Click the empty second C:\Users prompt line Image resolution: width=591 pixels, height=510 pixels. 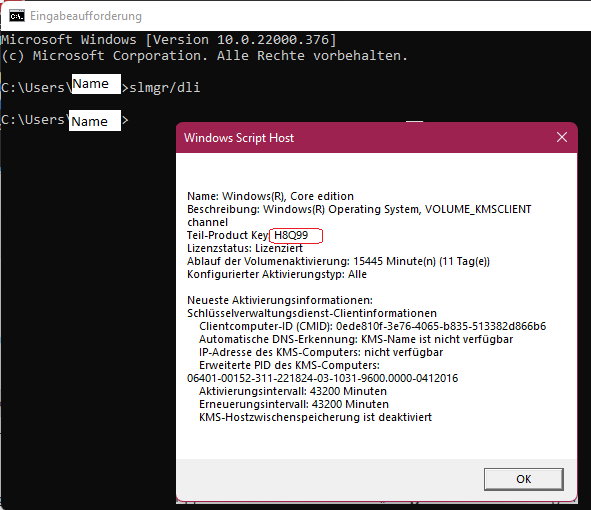(x=65, y=120)
